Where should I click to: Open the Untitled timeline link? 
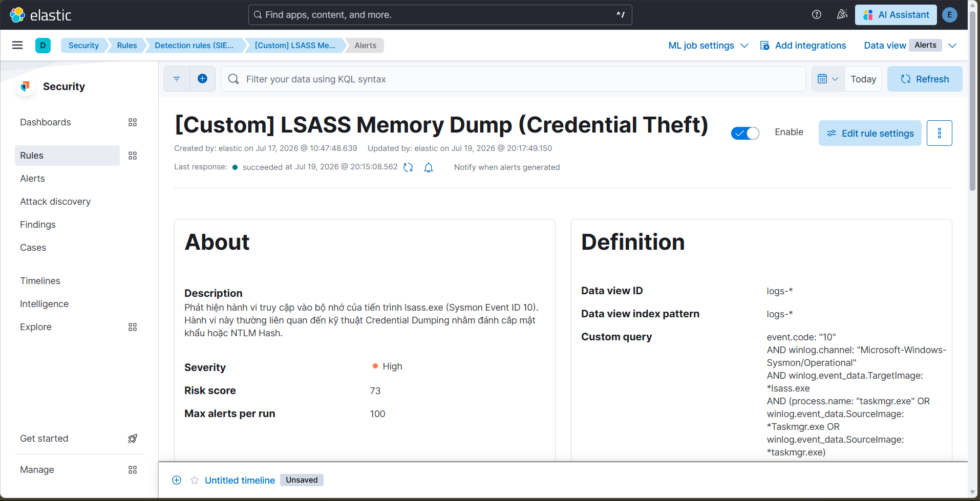pos(240,480)
